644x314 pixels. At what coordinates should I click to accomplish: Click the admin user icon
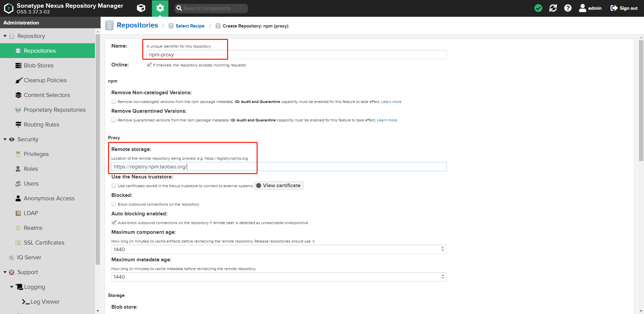pyautogui.click(x=583, y=8)
